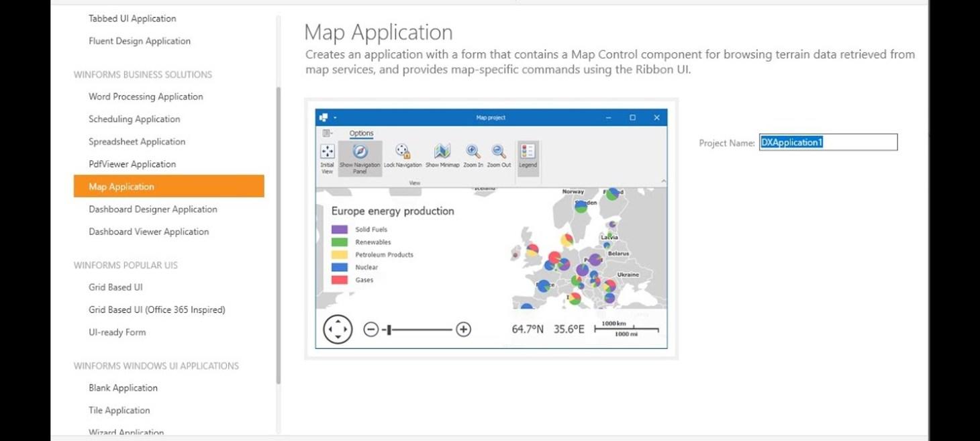980x441 pixels.
Task: Click the map zoom slider track
Action: (420, 330)
